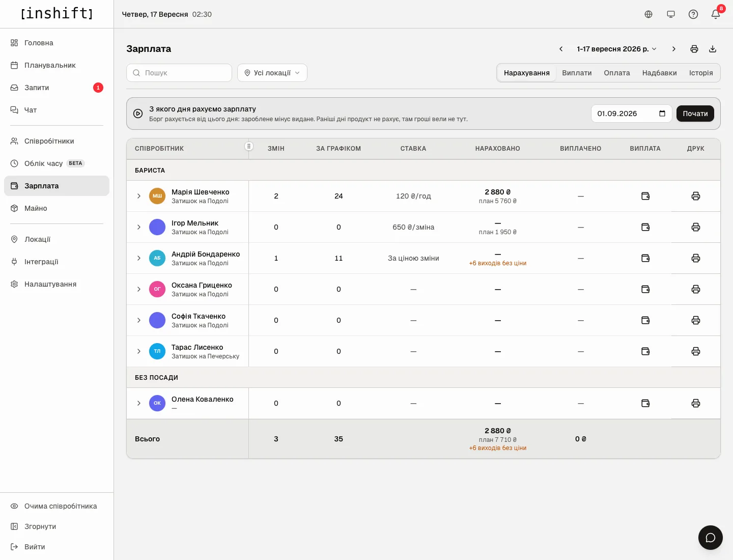
Task: Switch to the Оплата tab
Action: tap(617, 73)
